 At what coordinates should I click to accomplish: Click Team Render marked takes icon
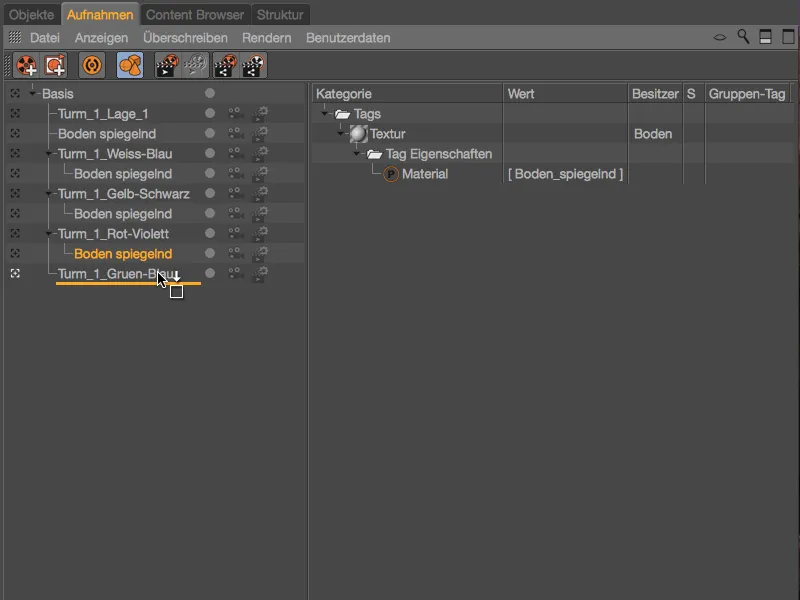tap(254, 65)
